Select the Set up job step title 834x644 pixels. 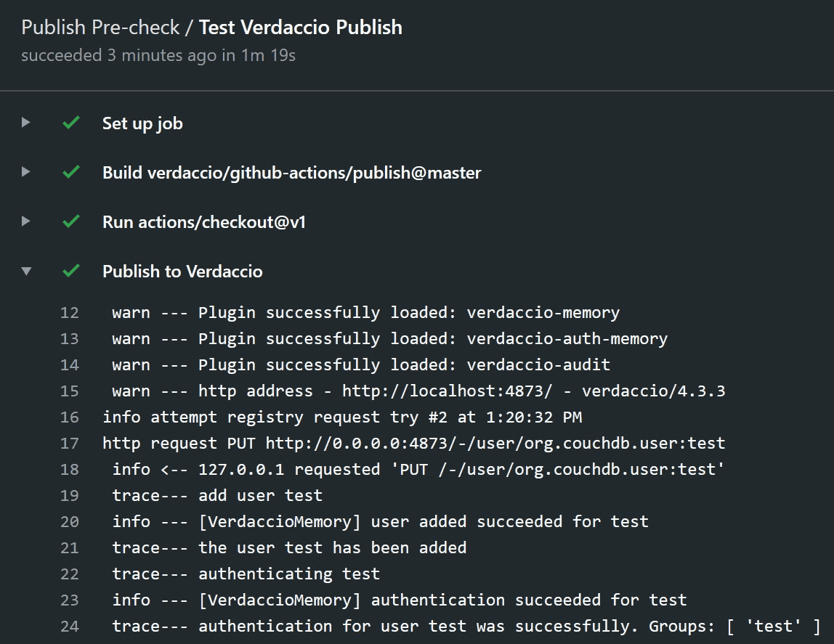pyautogui.click(x=142, y=123)
